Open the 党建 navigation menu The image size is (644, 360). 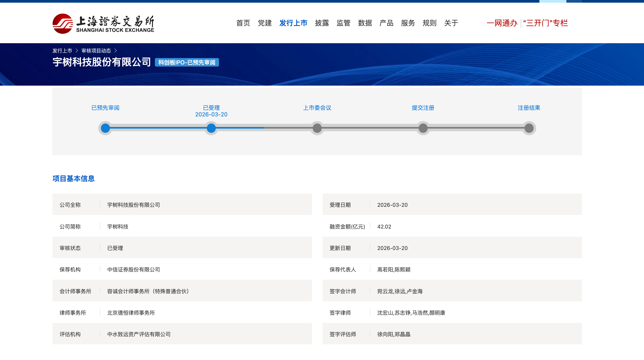pyautogui.click(x=265, y=23)
